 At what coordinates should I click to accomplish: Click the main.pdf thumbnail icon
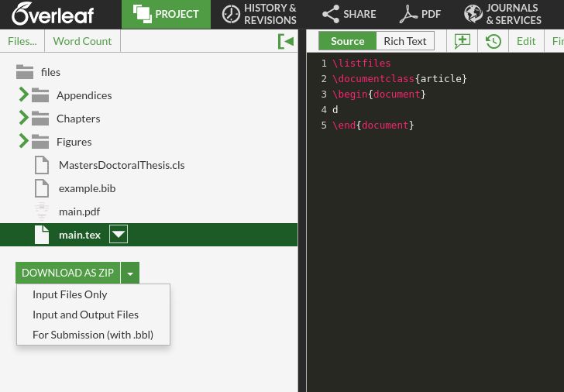(x=42, y=211)
